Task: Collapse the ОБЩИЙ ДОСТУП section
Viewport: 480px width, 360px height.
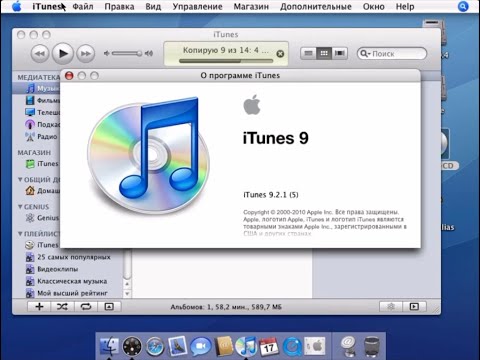Action: coord(20,179)
